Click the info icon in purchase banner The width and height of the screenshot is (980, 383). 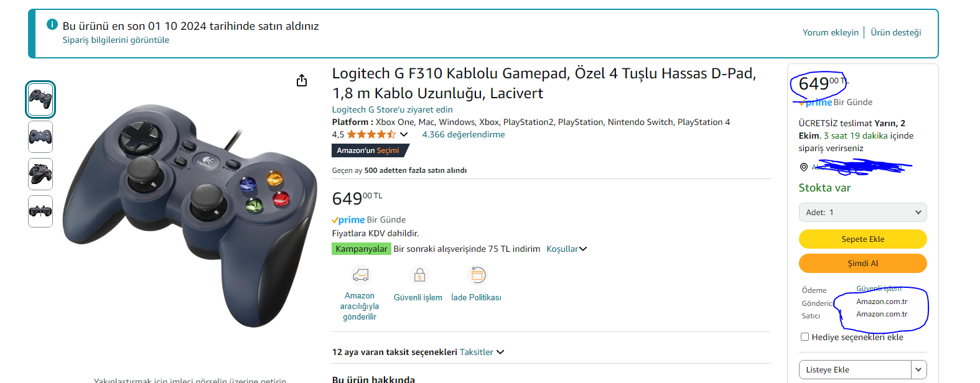(52, 24)
